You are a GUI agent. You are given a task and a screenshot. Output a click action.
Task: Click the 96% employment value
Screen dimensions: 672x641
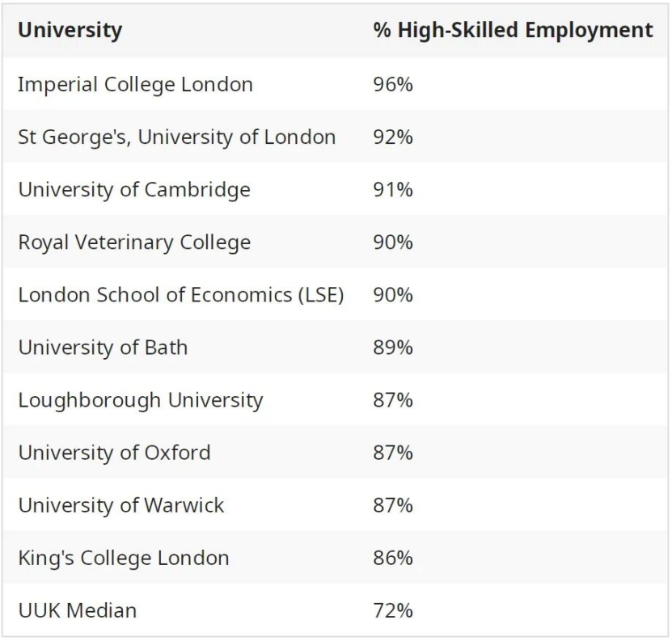tap(393, 84)
